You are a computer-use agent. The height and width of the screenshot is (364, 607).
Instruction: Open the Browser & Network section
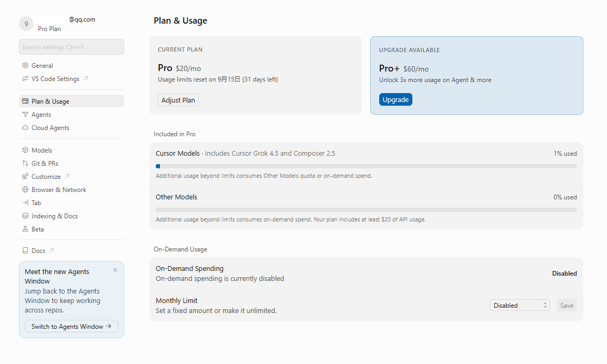coord(72,189)
